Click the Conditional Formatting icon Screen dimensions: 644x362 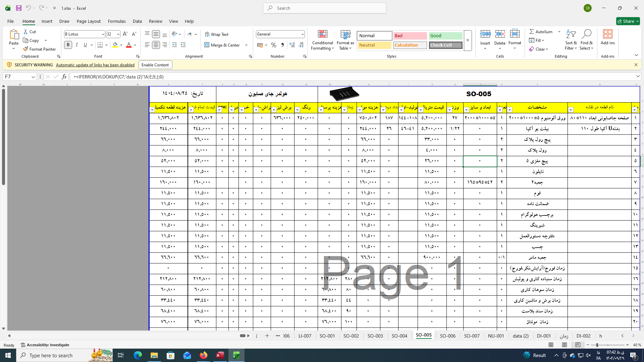pyautogui.click(x=322, y=35)
